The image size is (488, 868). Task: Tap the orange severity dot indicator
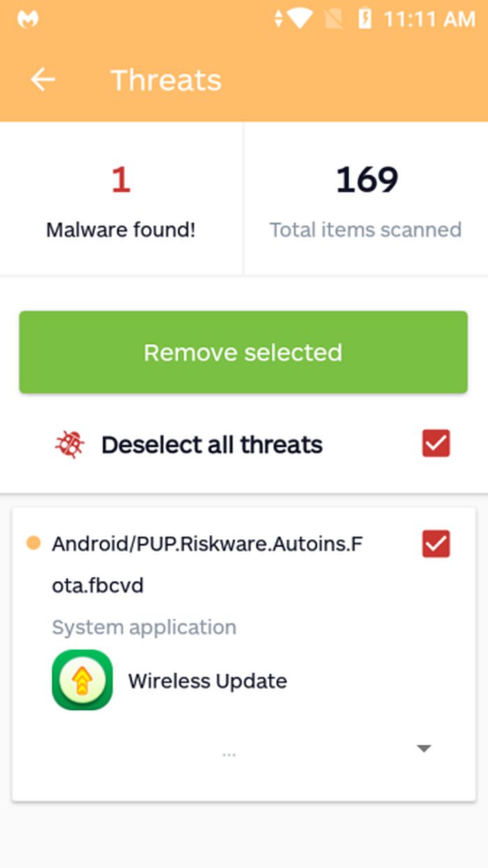click(x=33, y=543)
